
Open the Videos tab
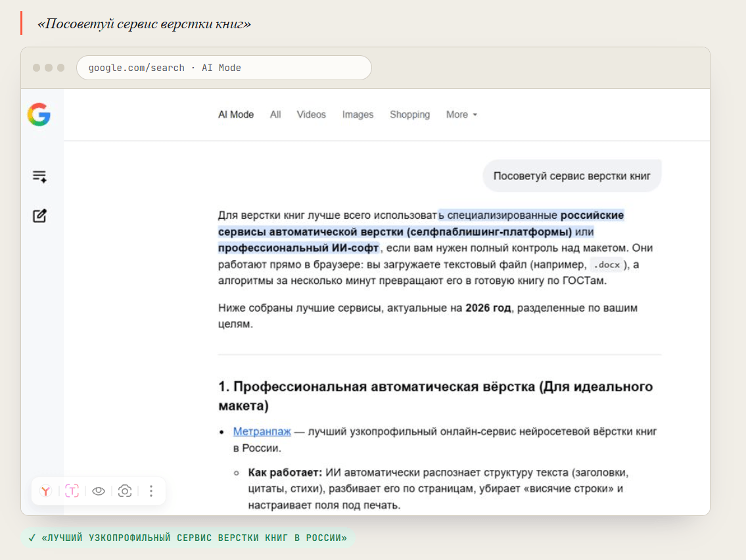311,114
